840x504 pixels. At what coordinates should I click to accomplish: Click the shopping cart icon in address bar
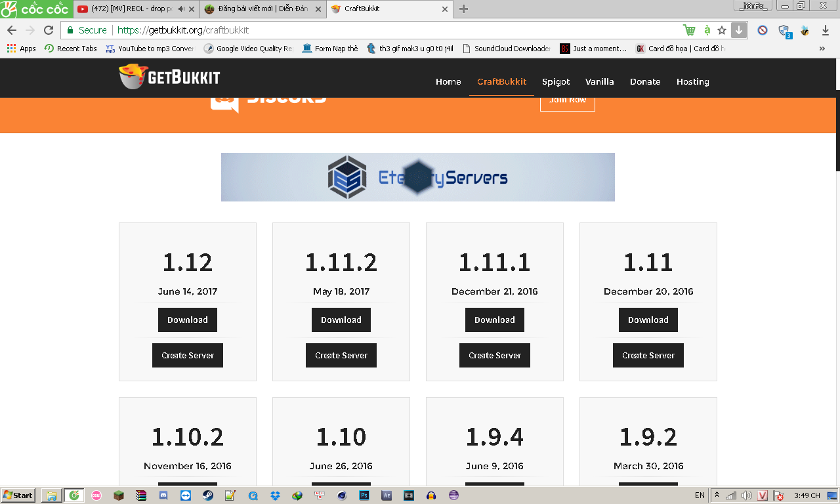(x=689, y=30)
